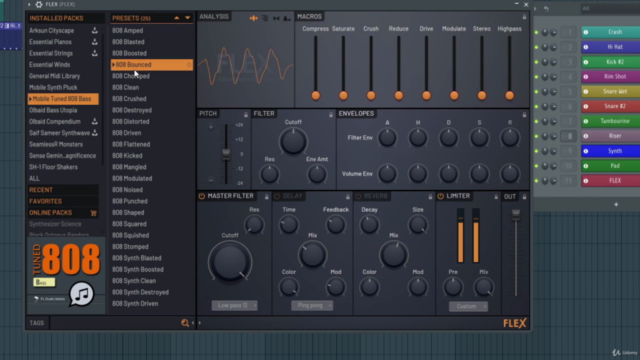The width and height of the screenshot is (640, 360).
Task: Lock the Pitch section
Action: [246, 114]
